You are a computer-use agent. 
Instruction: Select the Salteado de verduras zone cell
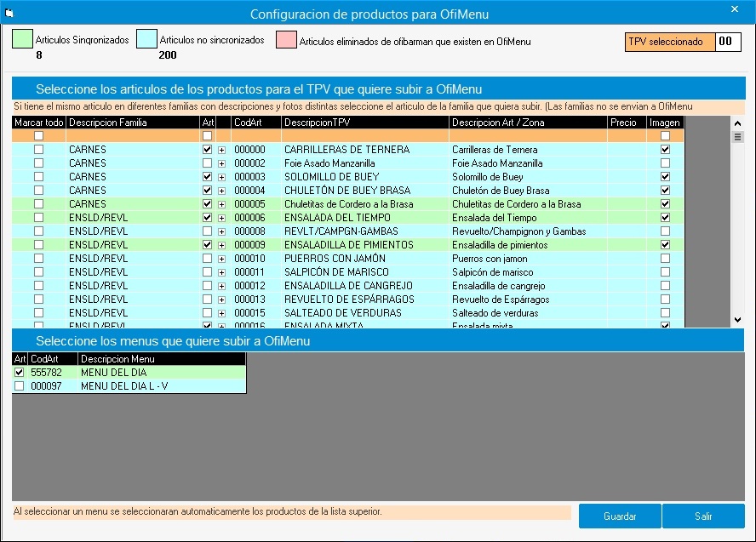click(x=528, y=312)
